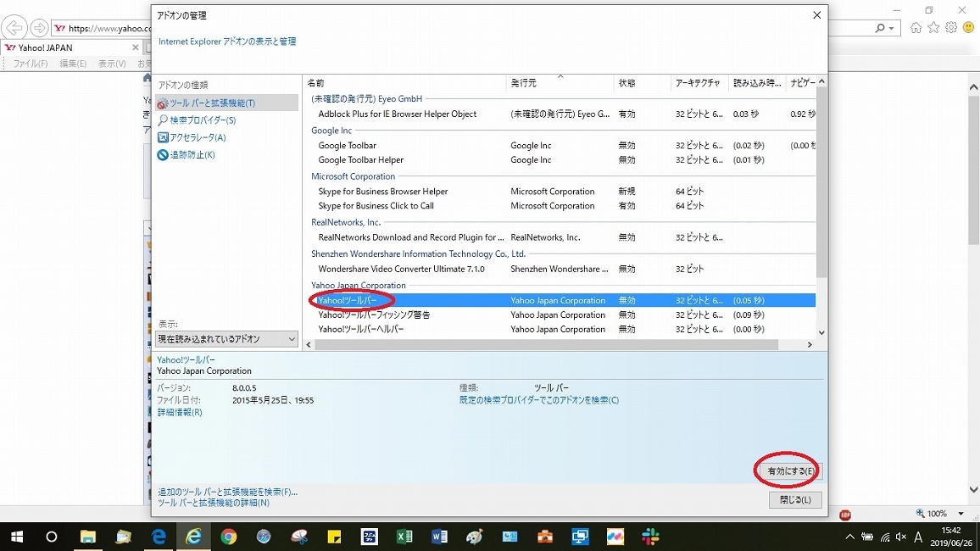Click 追加のツール バーと拡張機能を検索(F) link
The image size is (980, 551).
(227, 493)
